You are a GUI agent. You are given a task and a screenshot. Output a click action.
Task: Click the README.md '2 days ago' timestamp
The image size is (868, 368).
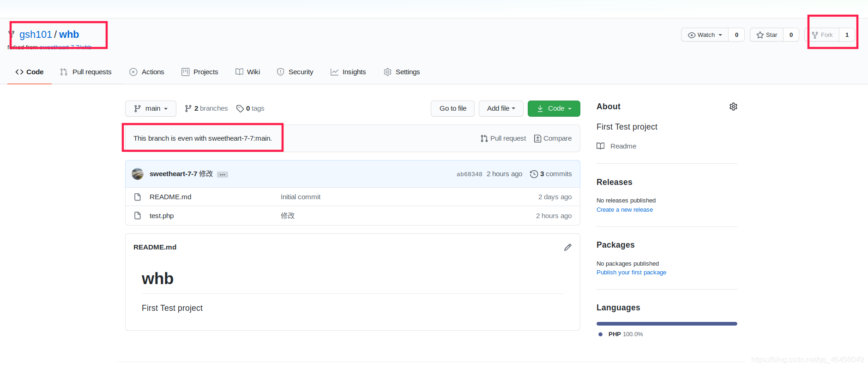pos(555,197)
